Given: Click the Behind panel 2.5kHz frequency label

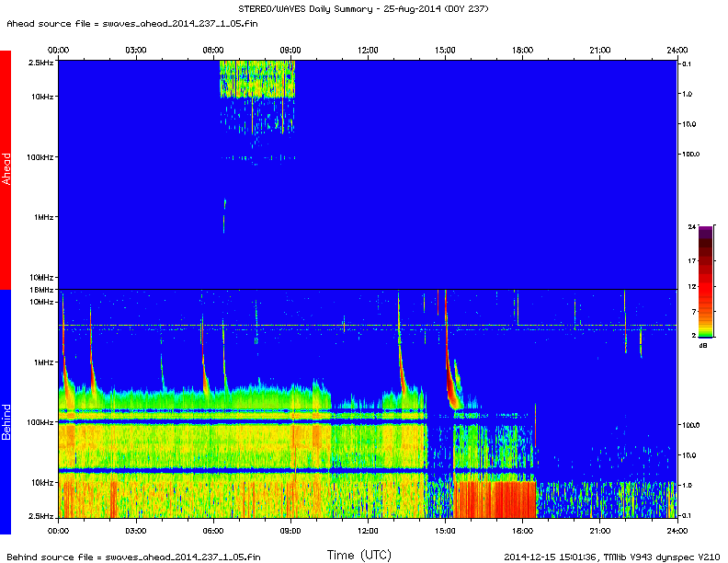Looking at the screenshot, I should (x=40, y=516).
